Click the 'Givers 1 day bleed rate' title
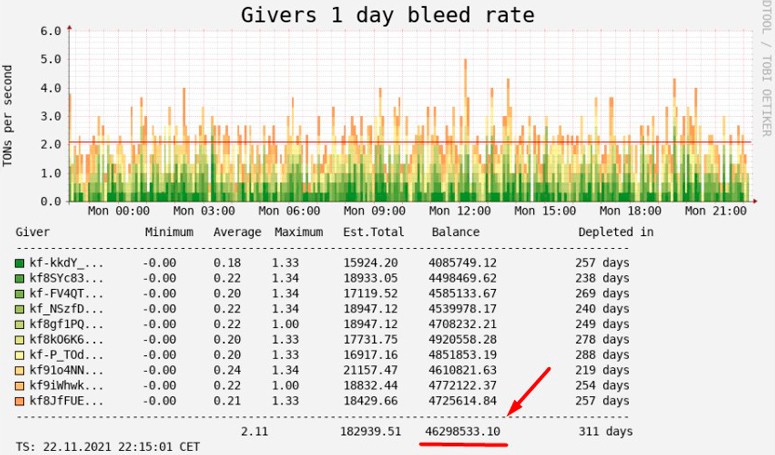This screenshot has height=455, width=775. [388, 15]
